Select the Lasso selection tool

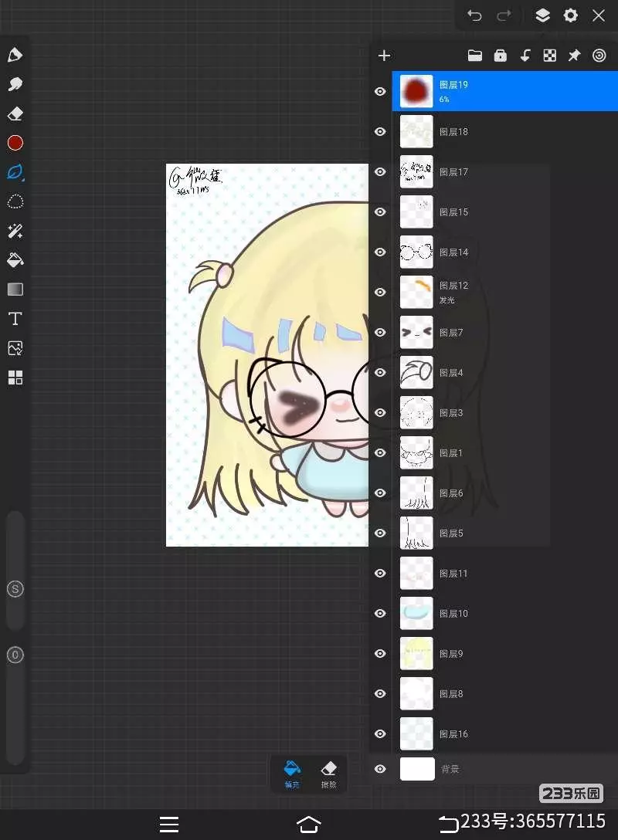coord(15,202)
